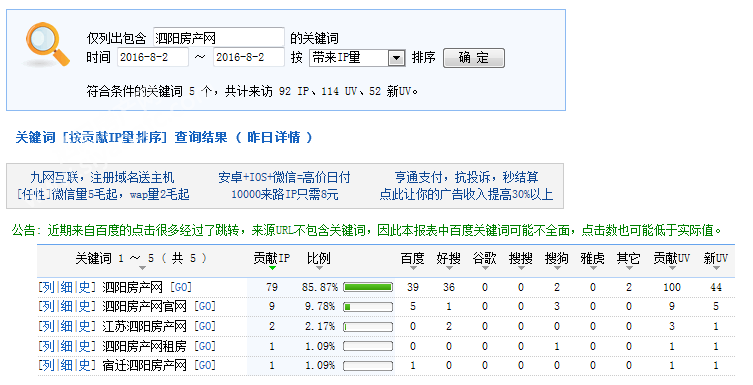Click 列 link for 宿迁泗阳房产网 row
The height and width of the screenshot is (385, 753).
(x=48, y=365)
